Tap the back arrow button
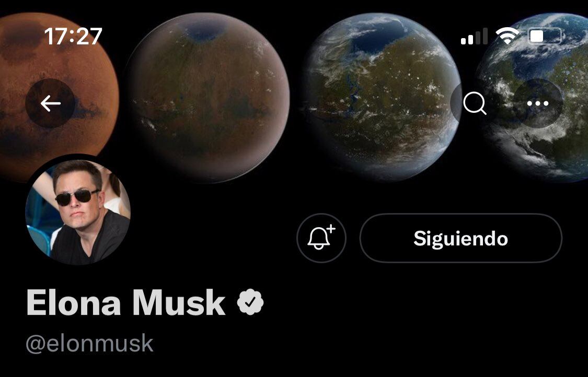Screen dimensions: 588x377 tap(50, 103)
